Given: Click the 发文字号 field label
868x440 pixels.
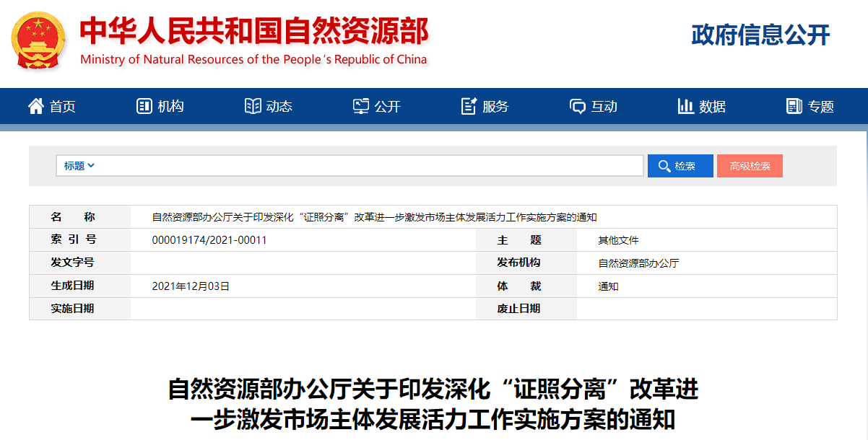Looking at the screenshot, I should [72, 263].
